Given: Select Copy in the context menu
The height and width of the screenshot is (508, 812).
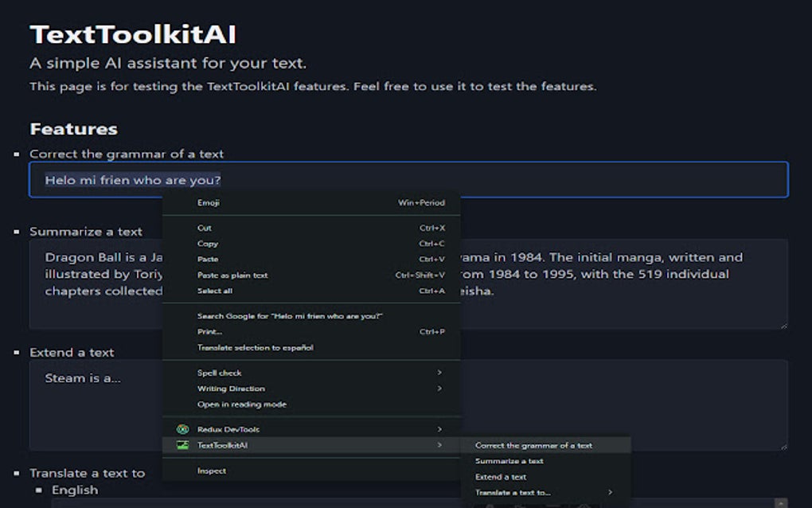Looking at the screenshot, I should point(208,244).
